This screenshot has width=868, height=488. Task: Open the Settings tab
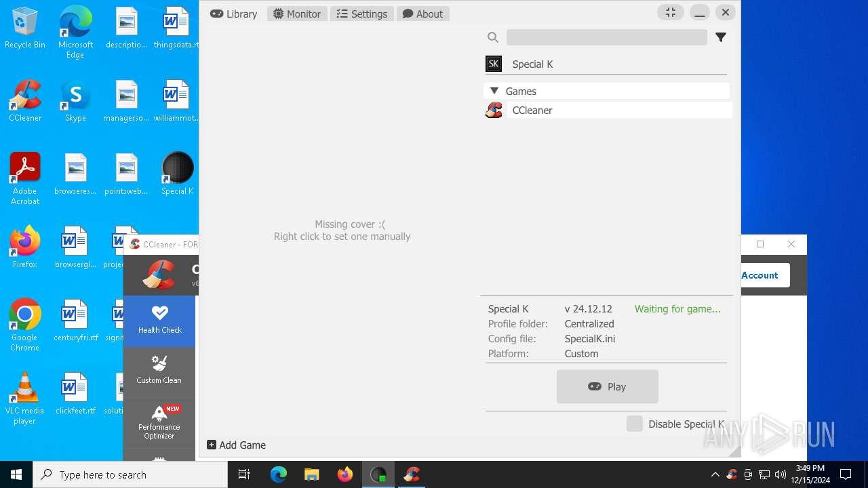point(362,14)
